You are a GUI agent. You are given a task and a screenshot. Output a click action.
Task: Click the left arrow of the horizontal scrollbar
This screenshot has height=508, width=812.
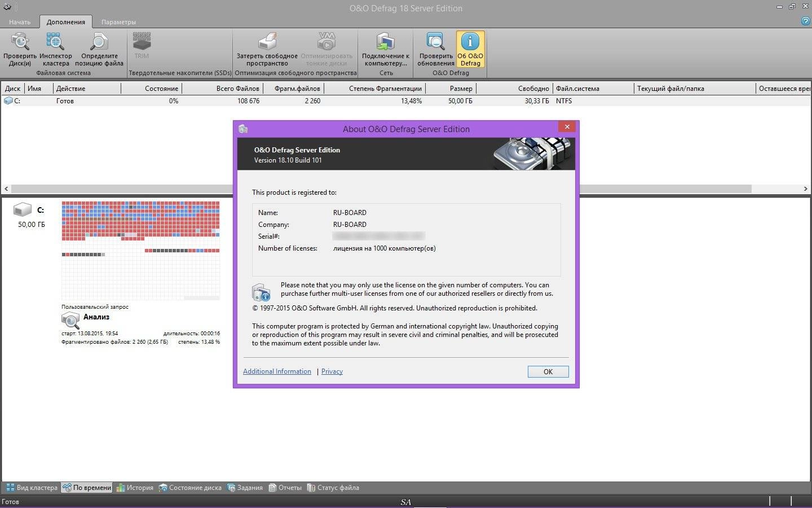6,189
